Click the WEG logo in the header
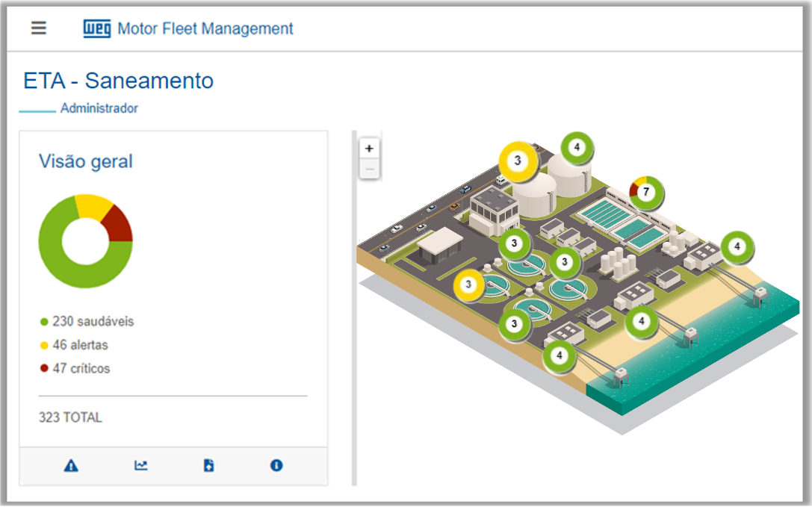Viewport: 812px width, 507px height. 96,29
